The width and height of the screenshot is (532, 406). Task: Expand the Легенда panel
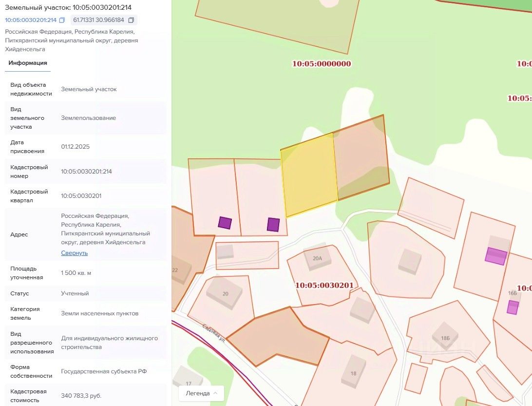[x=201, y=393]
